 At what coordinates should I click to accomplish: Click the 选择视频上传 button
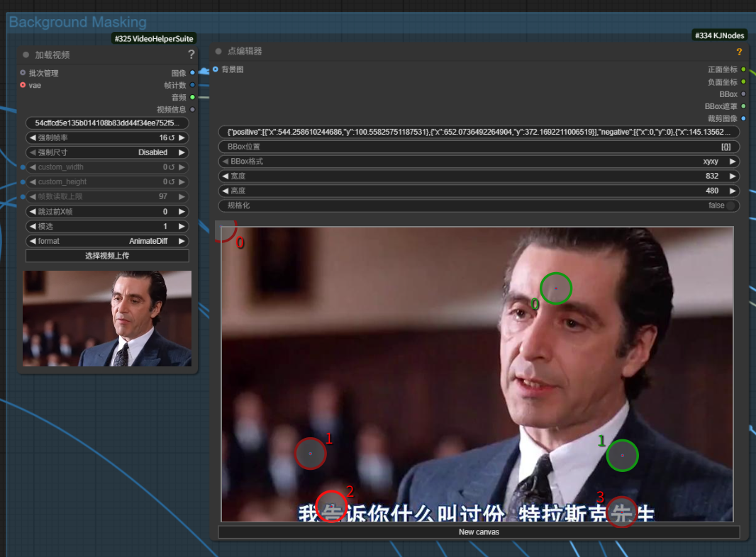107,256
